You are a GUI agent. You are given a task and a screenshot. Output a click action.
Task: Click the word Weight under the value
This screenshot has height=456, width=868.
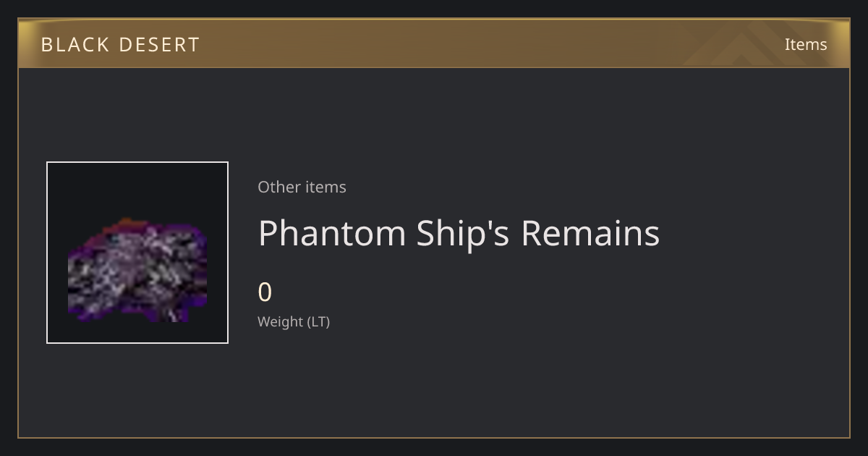tap(281, 321)
